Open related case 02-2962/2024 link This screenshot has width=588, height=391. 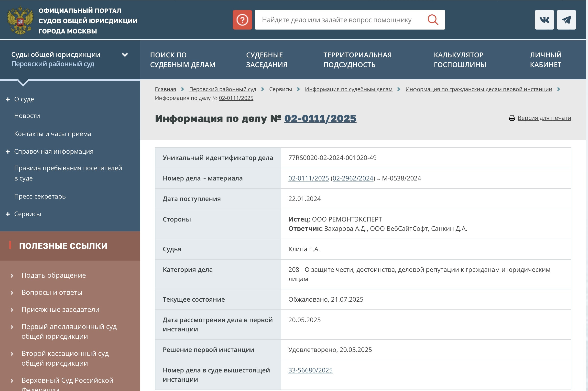pyautogui.click(x=353, y=178)
